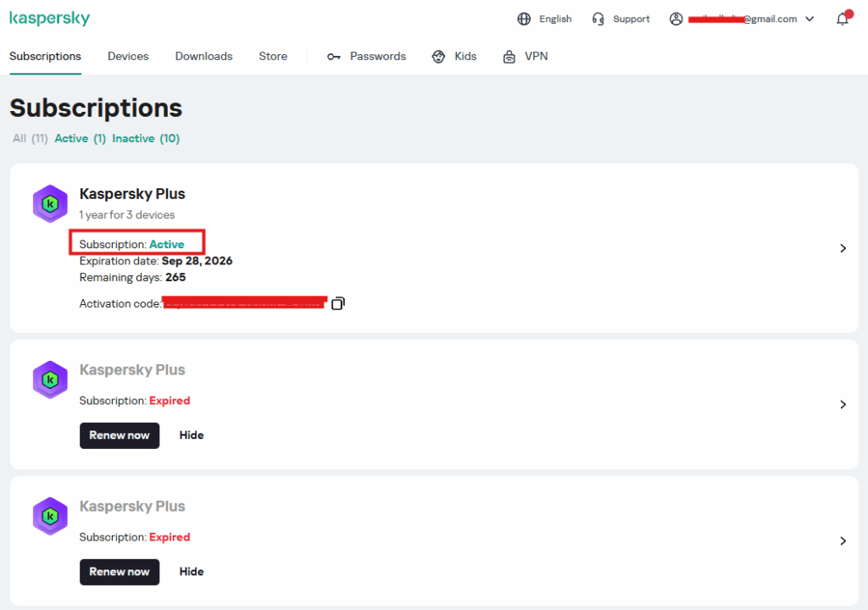Viewport: 868px width, 610px height.
Task: Go to the Store tab
Action: 273,56
